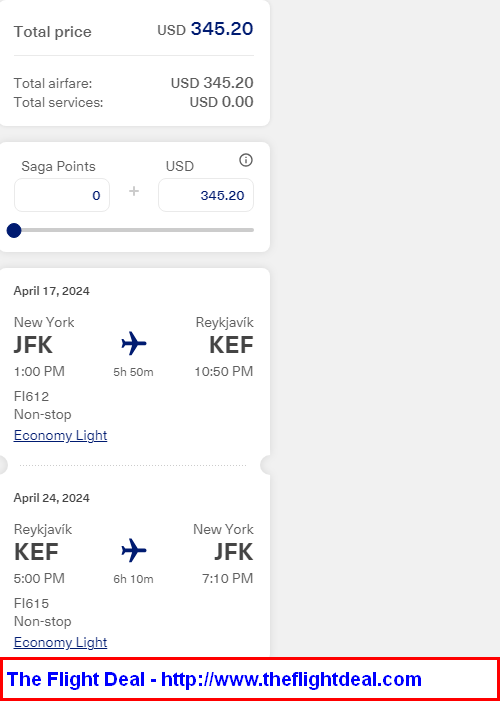Click the Total price amount 345.20
500x701 pixels.
point(222,29)
